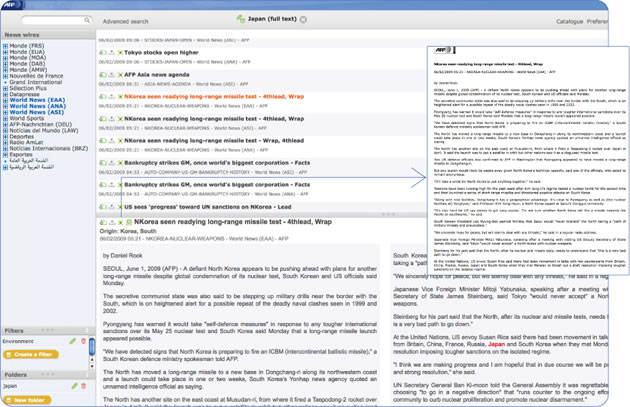Select World News (ANA) in news wires

point(37,106)
